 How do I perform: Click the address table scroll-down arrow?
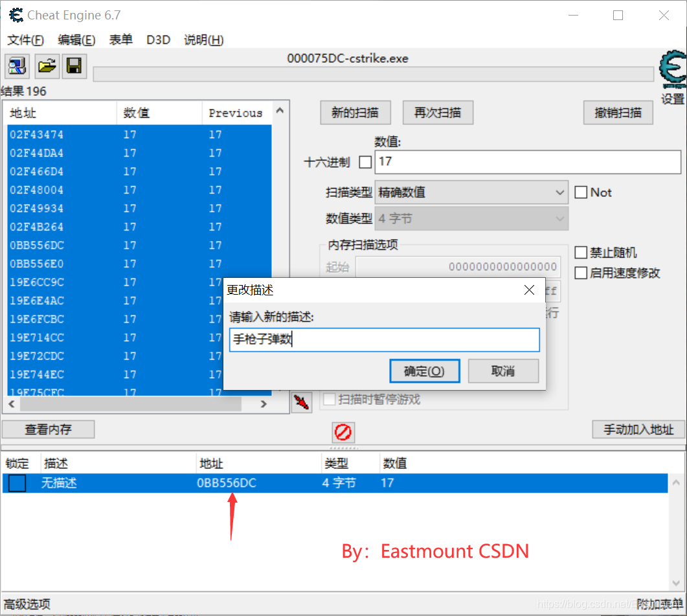tap(676, 583)
